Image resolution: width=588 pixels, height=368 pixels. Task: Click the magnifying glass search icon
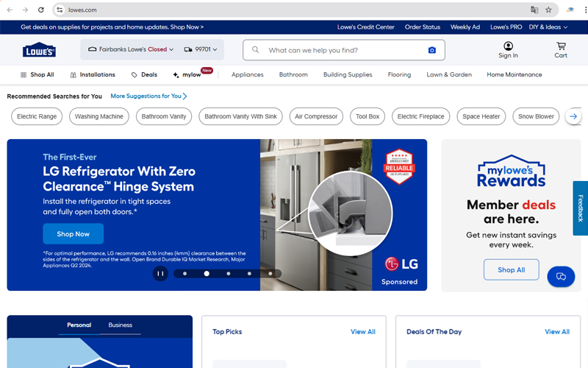coord(255,49)
